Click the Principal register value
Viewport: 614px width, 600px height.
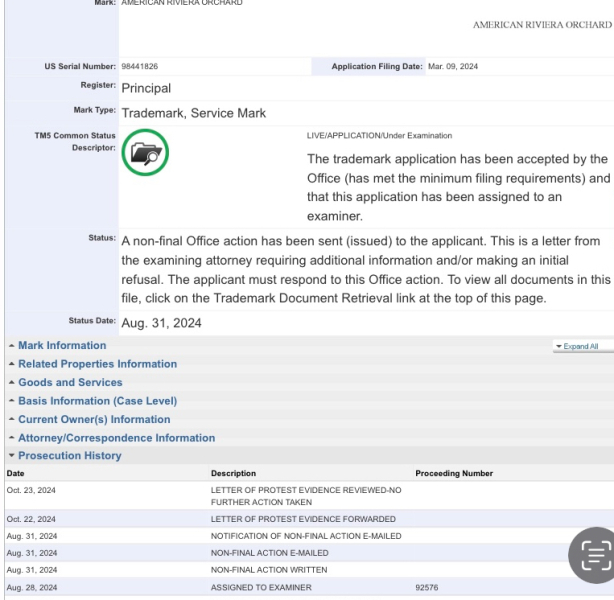(146, 88)
